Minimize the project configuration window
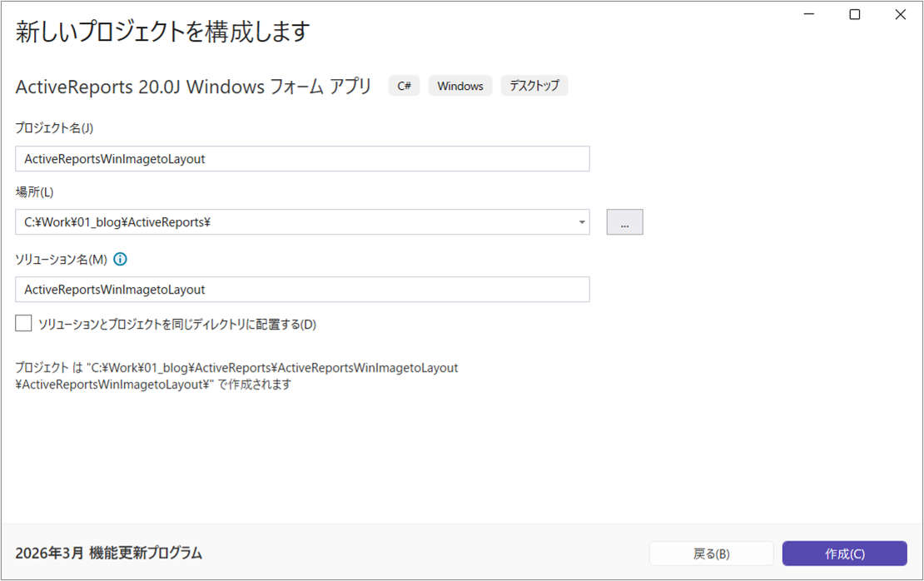This screenshot has width=924, height=581. tap(809, 15)
